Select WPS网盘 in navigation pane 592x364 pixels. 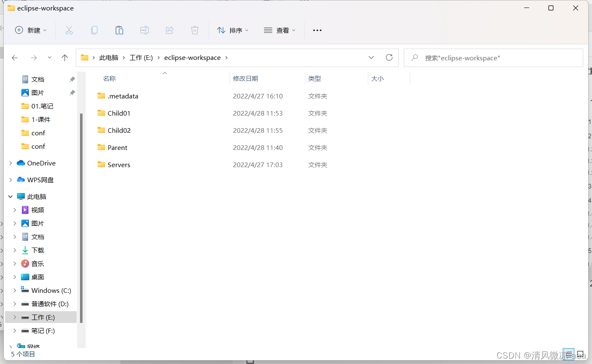[x=40, y=180]
